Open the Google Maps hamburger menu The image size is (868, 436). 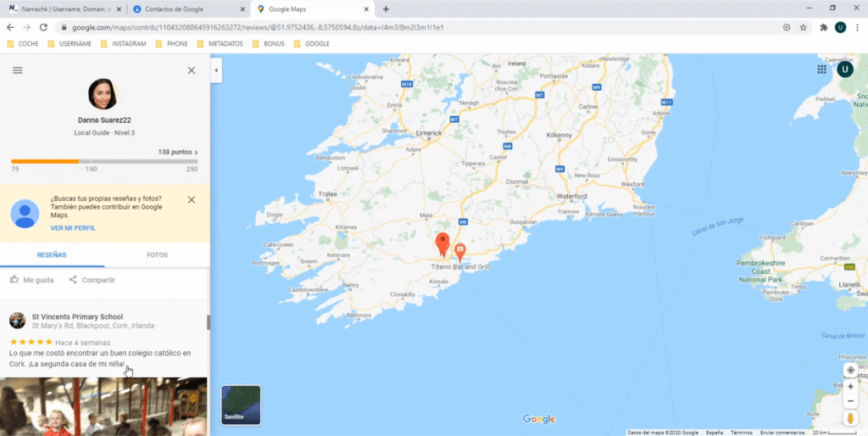(x=18, y=70)
